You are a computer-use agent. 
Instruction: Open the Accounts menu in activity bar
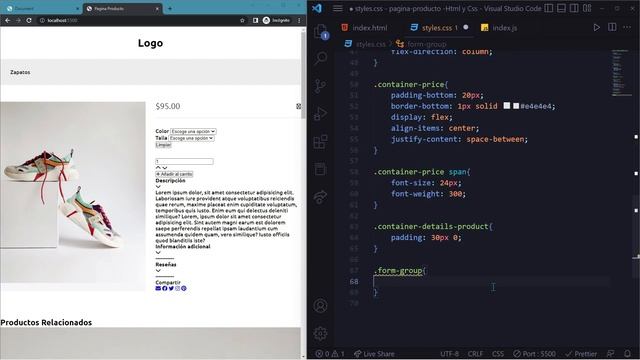[320, 305]
